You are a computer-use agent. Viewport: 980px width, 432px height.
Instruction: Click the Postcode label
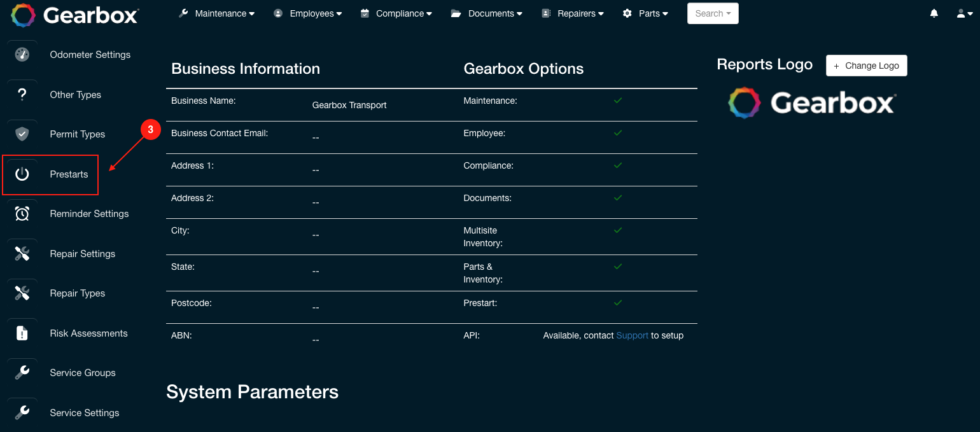[x=192, y=303]
